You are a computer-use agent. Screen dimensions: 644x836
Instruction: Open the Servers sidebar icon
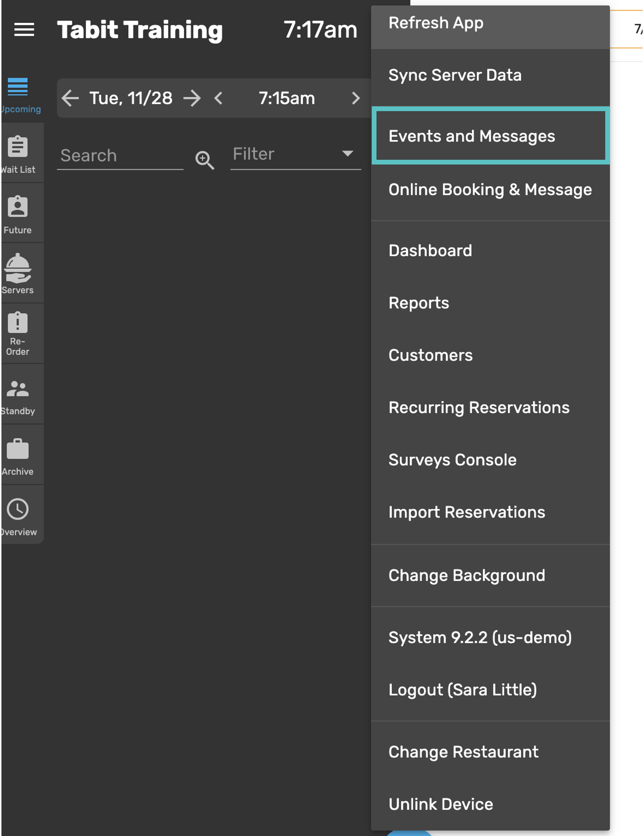[18, 268]
